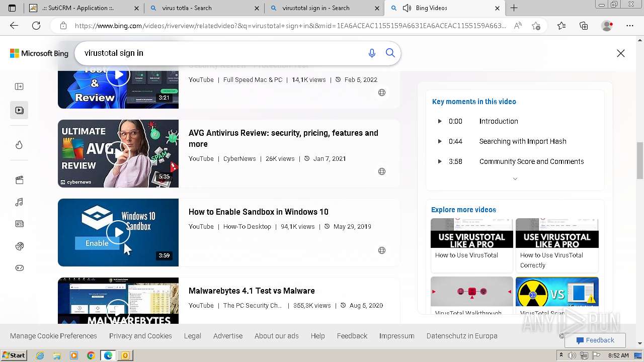
Task: Open the Legal footer link
Action: [192, 336]
